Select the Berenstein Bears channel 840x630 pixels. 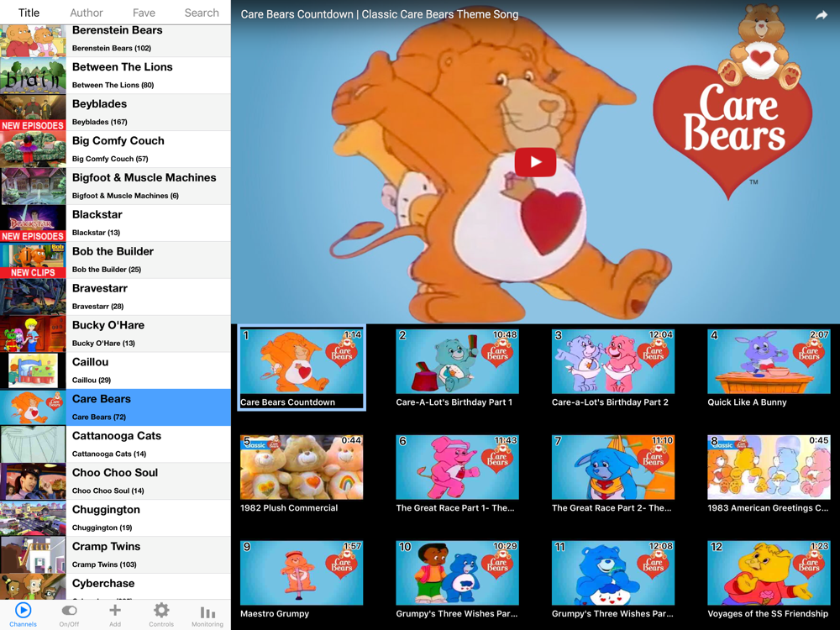click(x=115, y=39)
